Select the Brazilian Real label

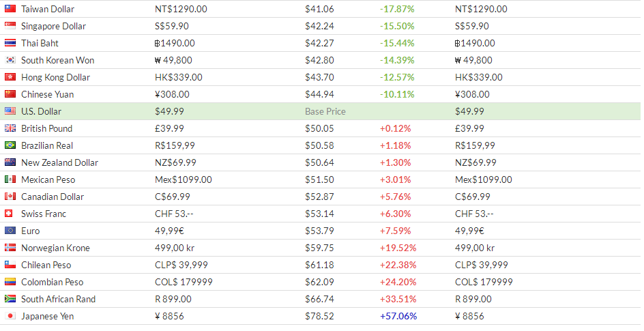[47, 145]
